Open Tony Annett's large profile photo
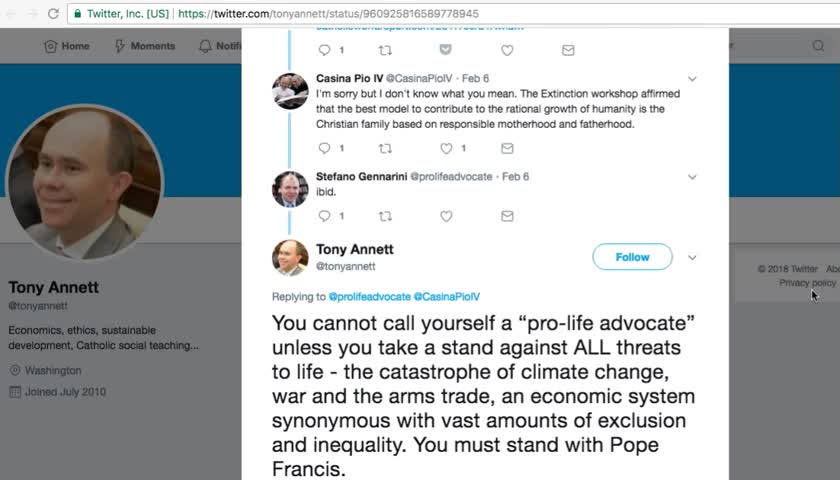This screenshot has width=840, height=480. (84, 182)
